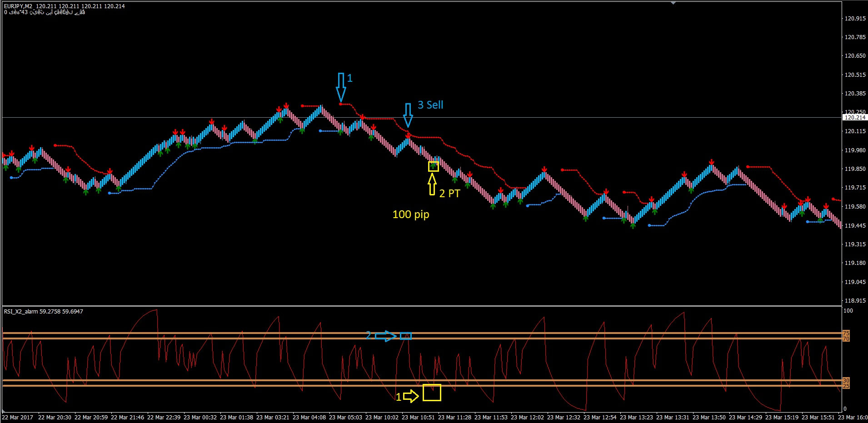868x423 pixels.
Task: Toggle the yellow rectangle in the RSI subwindow
Action: [433, 393]
